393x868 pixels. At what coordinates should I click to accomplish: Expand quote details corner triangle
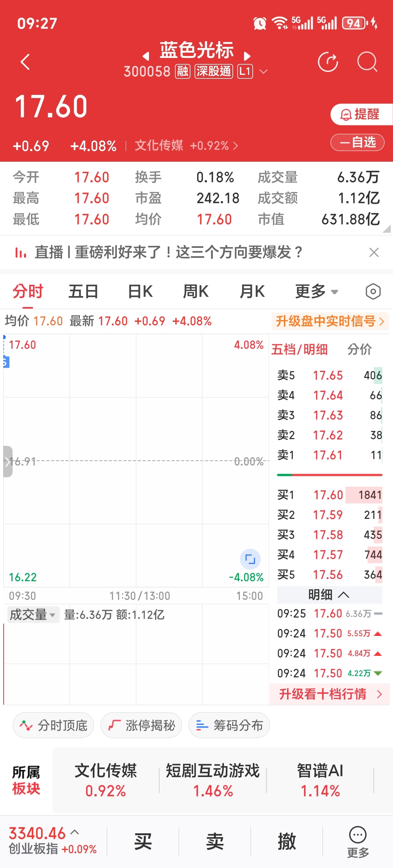coord(387,229)
